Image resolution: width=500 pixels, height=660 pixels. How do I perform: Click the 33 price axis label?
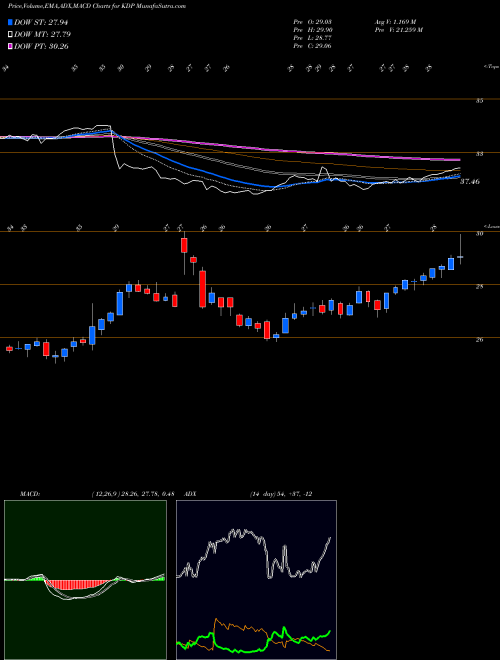[x=480, y=154]
